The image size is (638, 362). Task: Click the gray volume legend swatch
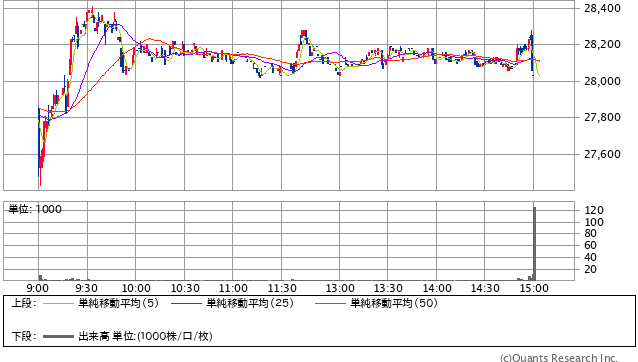coord(58,336)
